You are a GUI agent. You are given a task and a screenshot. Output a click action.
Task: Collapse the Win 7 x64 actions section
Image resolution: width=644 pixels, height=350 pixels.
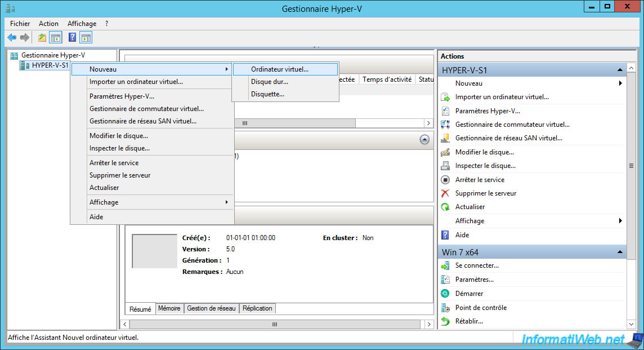[620, 252]
